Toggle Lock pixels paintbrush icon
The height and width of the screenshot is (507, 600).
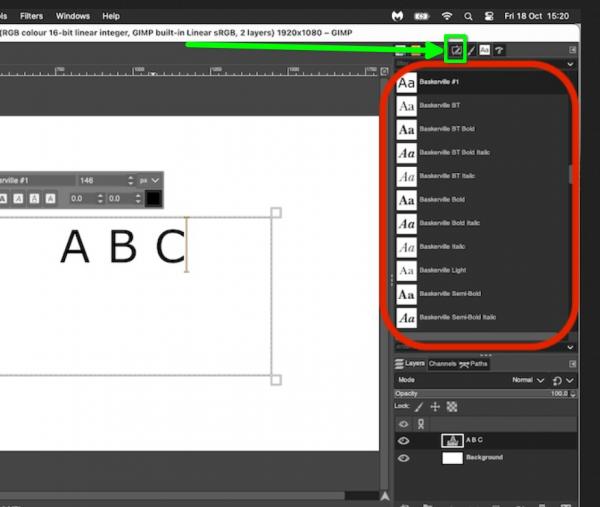point(419,407)
